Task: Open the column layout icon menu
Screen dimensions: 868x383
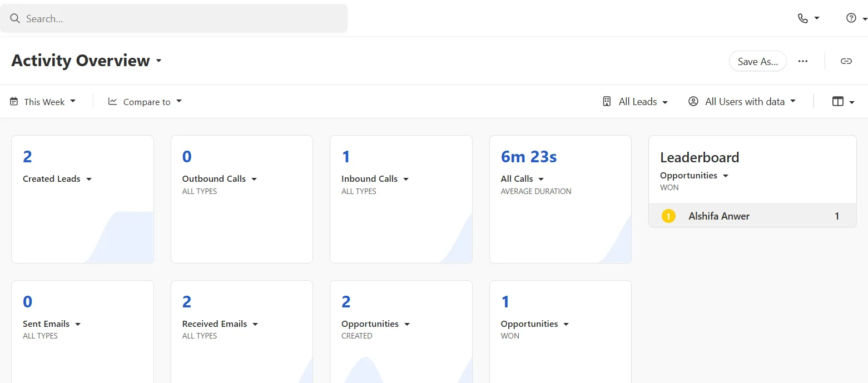Action: point(838,101)
